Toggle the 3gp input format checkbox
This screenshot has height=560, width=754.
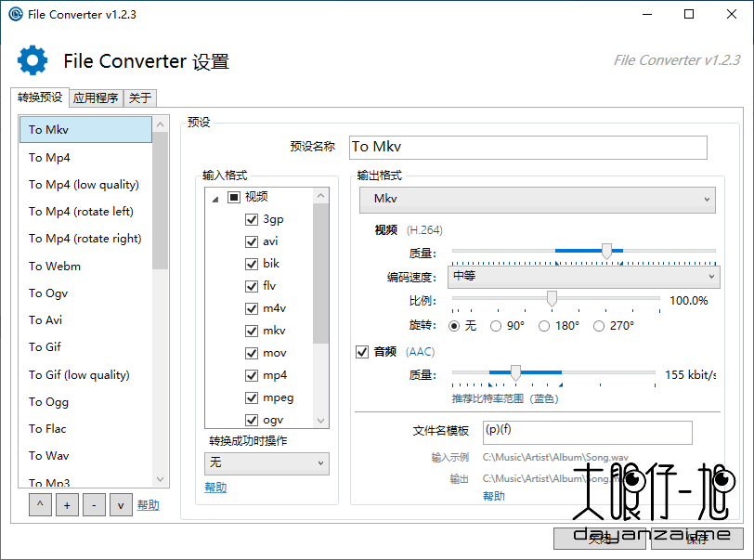point(252,219)
